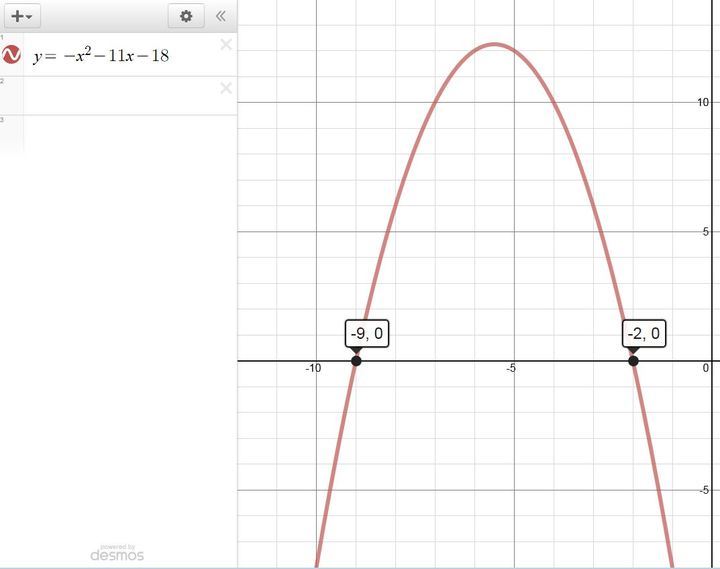Click the y = -x²-11x-18 expression field
The height and width of the screenshot is (569, 720).
click(x=101, y=56)
